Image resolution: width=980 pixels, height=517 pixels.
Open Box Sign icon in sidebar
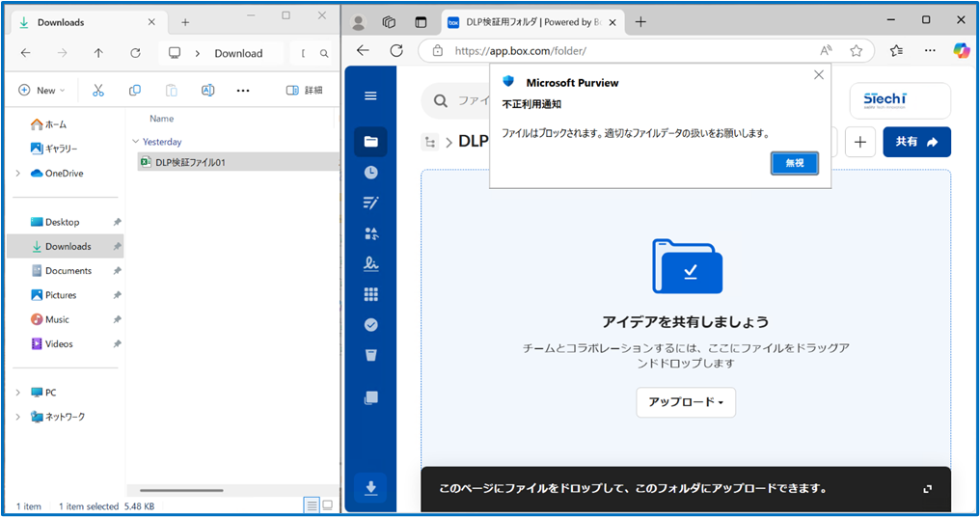370,263
